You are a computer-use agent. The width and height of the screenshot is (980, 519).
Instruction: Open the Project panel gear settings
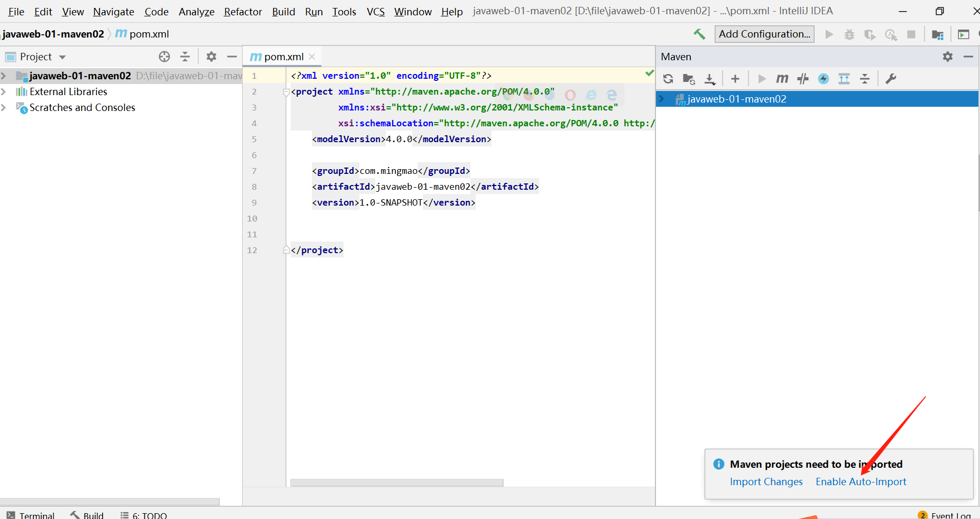[211, 57]
